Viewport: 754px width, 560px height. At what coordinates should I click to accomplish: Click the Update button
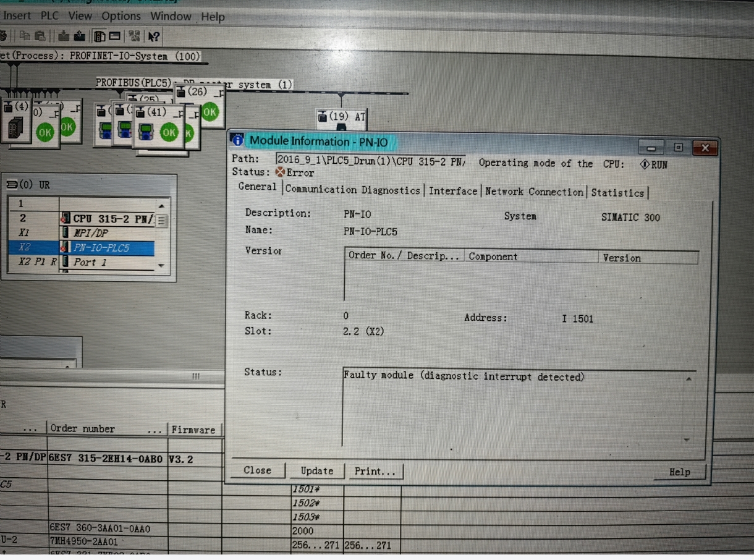click(316, 471)
